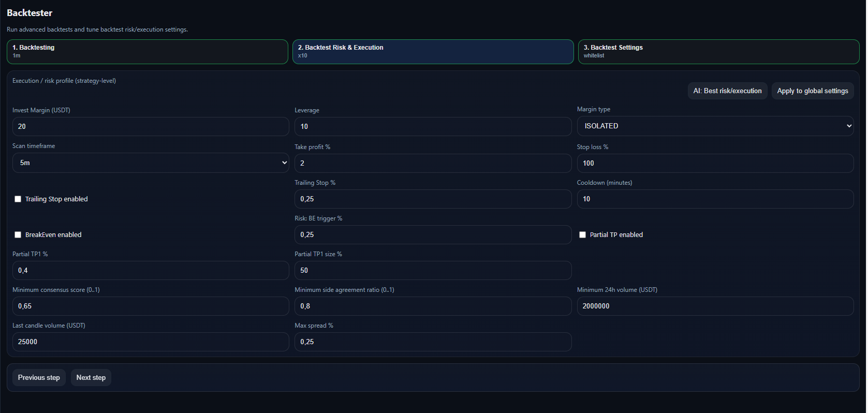The image size is (868, 413).
Task: Switch to 3. Backtest Settings tab
Action: pos(719,52)
